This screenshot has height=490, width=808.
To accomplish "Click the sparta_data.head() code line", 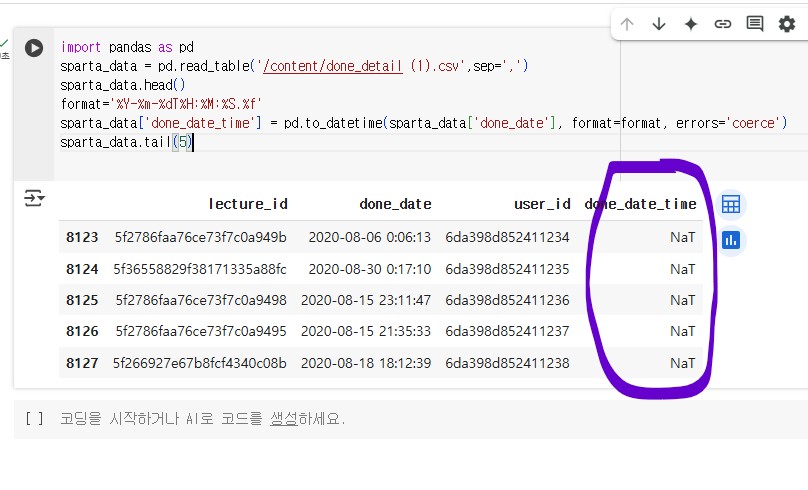I will (123, 85).
